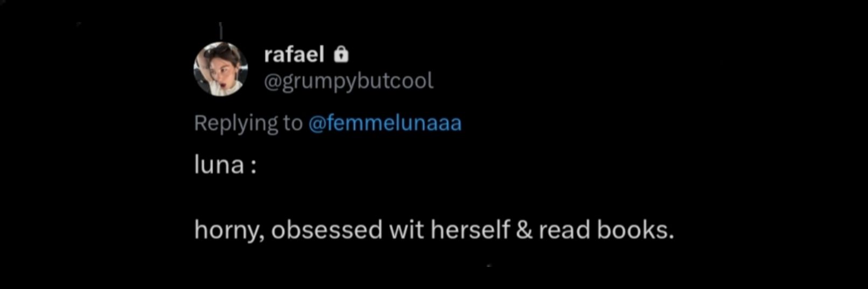Image resolution: width=868 pixels, height=289 pixels.
Task: Click the word "wit" in the tweet
Action: (407, 230)
